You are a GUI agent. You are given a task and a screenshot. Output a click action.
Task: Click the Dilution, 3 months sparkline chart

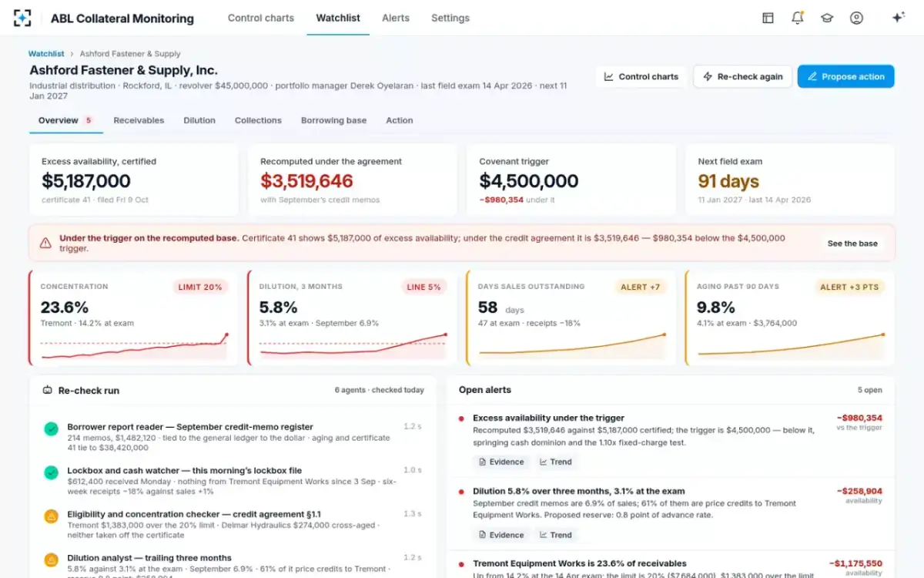click(354, 346)
